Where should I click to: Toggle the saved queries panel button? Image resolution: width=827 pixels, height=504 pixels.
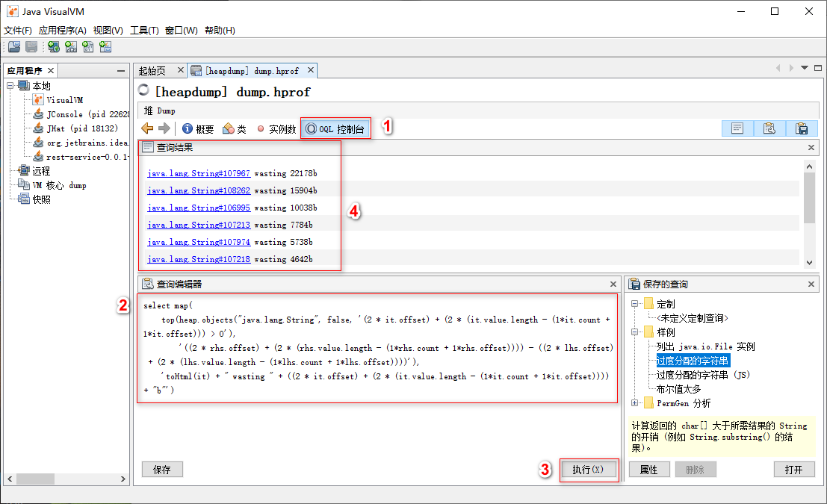click(x=802, y=128)
